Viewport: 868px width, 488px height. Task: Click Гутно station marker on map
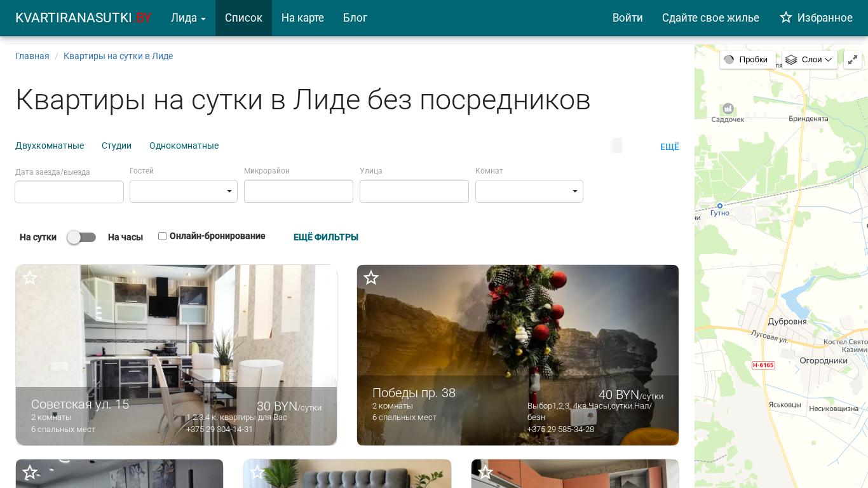point(720,205)
